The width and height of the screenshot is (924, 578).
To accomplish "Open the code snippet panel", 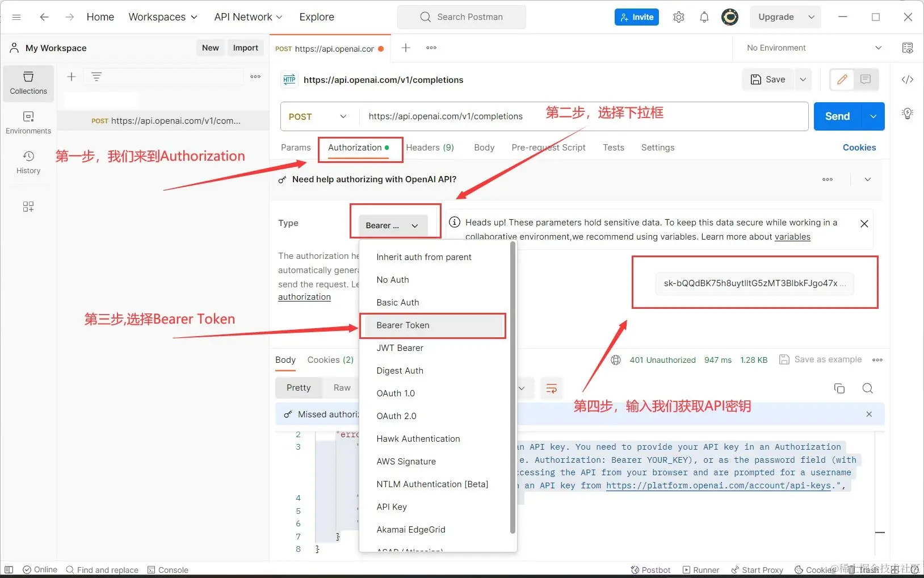I will [x=906, y=79].
